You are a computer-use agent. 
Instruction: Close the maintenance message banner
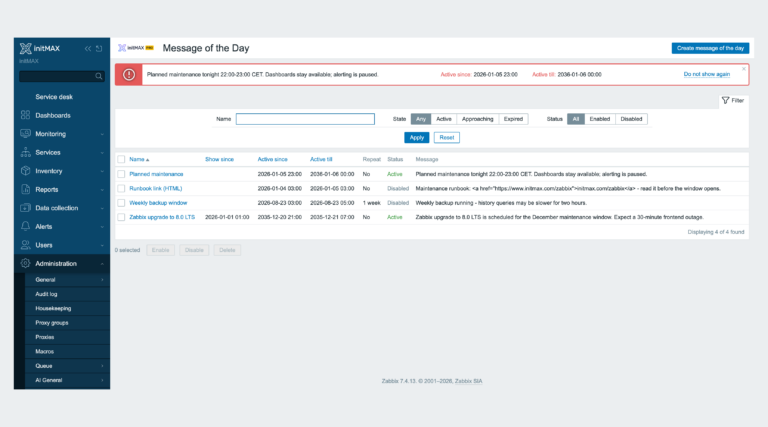[744, 69]
